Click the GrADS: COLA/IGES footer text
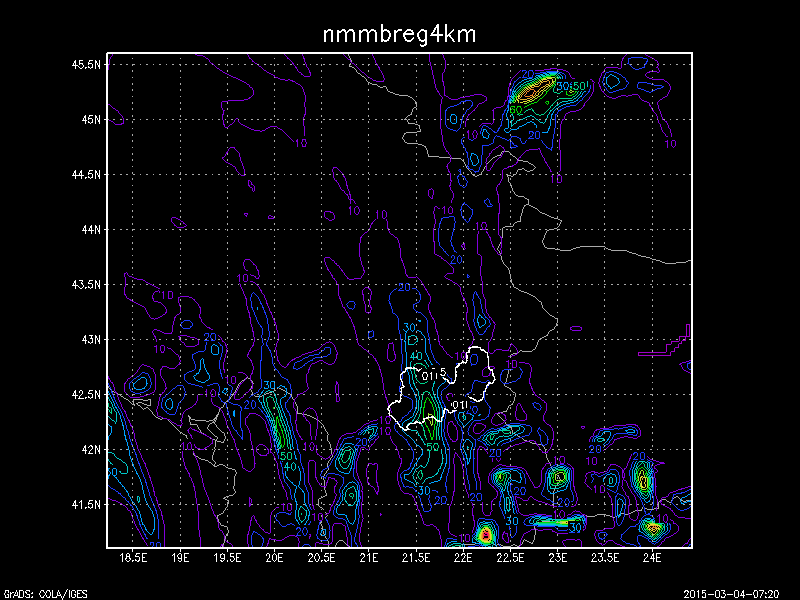Image resolution: width=800 pixels, height=600 pixels. pos(45,594)
